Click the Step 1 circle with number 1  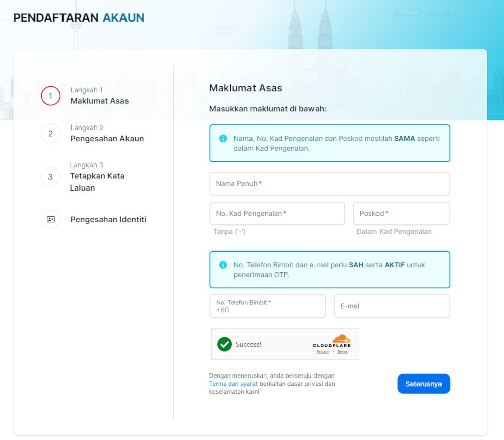pyautogui.click(x=50, y=96)
